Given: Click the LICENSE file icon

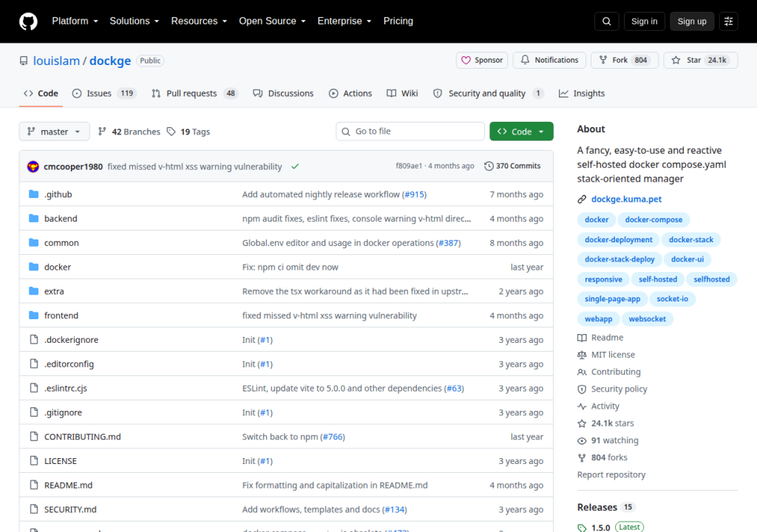Looking at the screenshot, I should click(x=34, y=460).
